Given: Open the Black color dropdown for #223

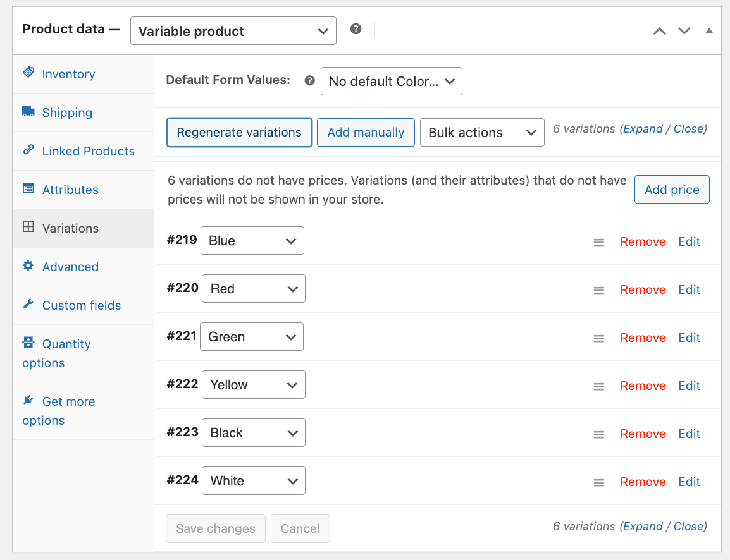Looking at the screenshot, I should [x=254, y=432].
